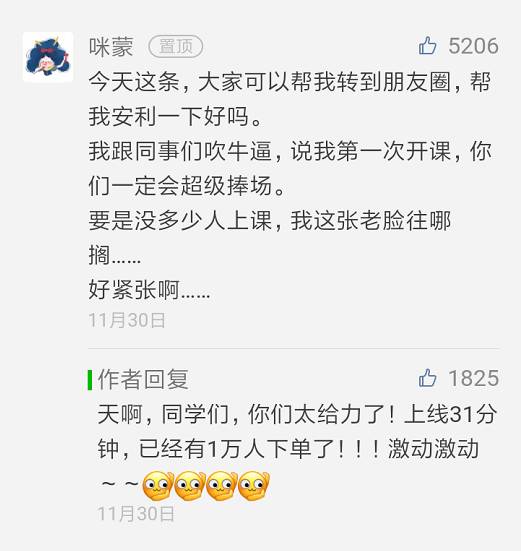Open 咪蒙's profile avatar picture
521x551 pixels.
48,57
